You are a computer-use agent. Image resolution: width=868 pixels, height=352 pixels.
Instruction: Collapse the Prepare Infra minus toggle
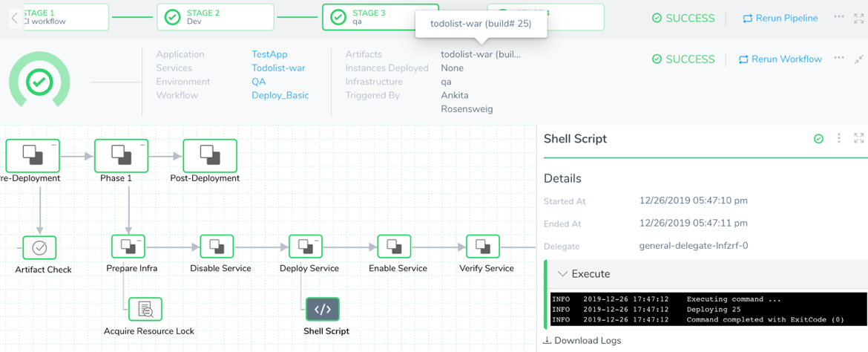click(x=139, y=239)
